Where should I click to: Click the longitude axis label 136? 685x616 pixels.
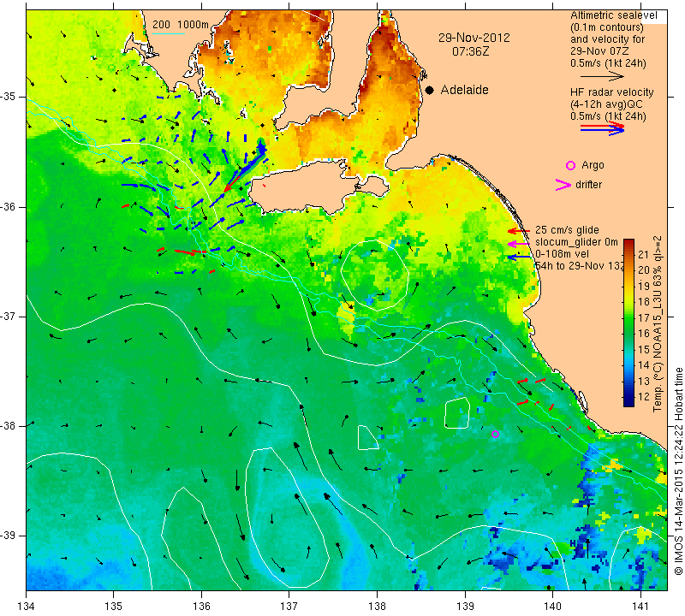(x=201, y=606)
